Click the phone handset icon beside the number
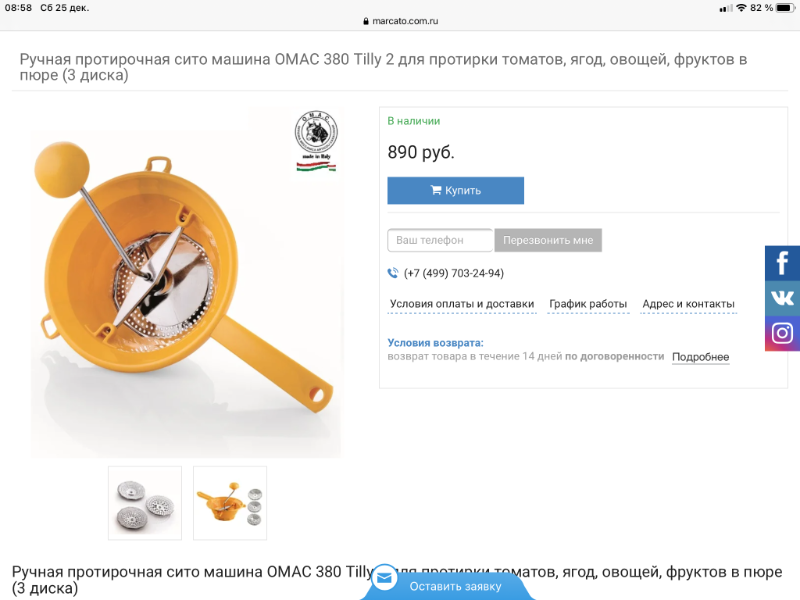The height and width of the screenshot is (600, 800). coord(392,273)
